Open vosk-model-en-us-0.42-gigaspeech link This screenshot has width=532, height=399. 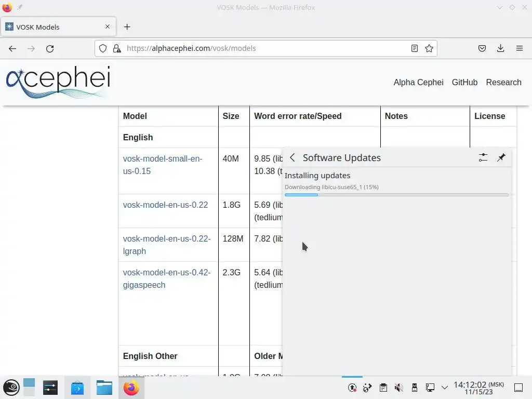pyautogui.click(x=167, y=279)
